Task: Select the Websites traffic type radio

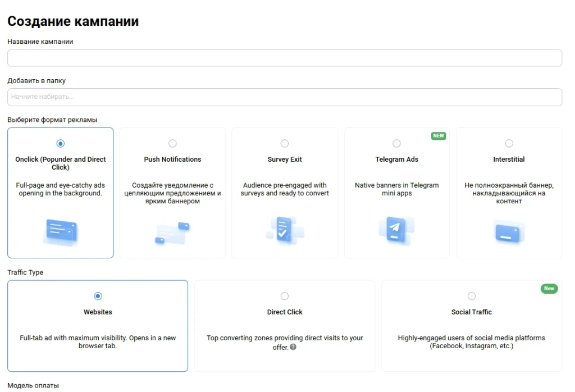Action: (x=98, y=296)
